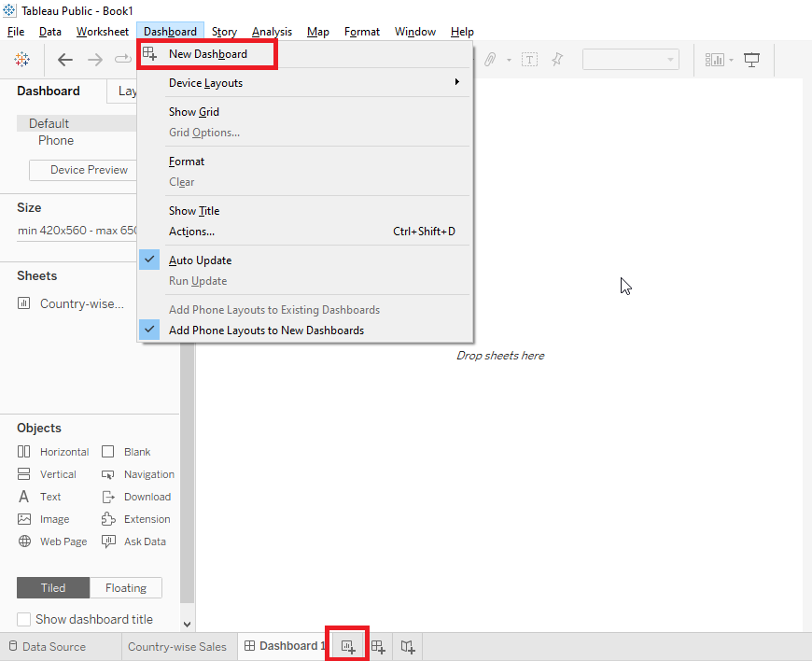Image resolution: width=812 pixels, height=661 pixels.
Task: Click the Device Preview button
Action: [x=83, y=170]
